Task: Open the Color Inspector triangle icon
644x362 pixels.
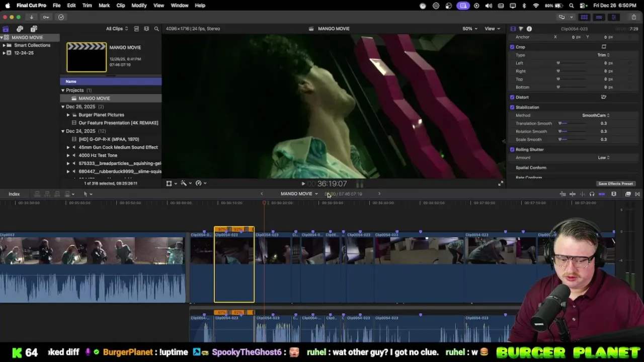Action: pyautogui.click(x=521, y=29)
